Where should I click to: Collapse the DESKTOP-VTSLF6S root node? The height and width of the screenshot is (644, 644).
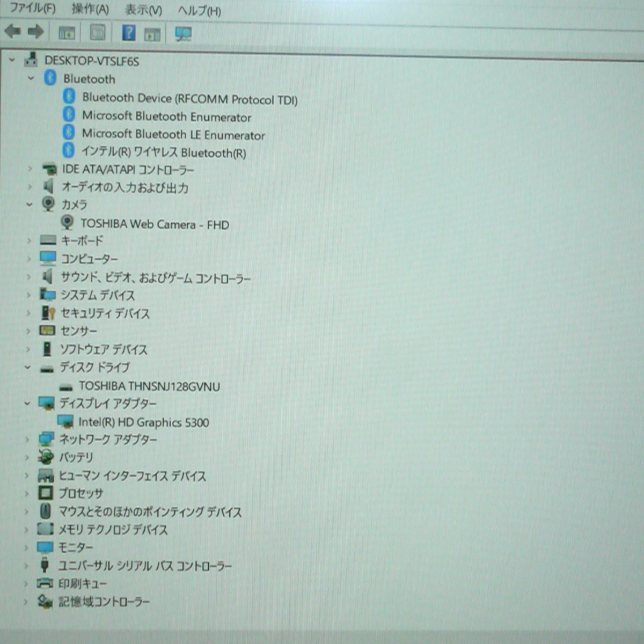point(12,60)
